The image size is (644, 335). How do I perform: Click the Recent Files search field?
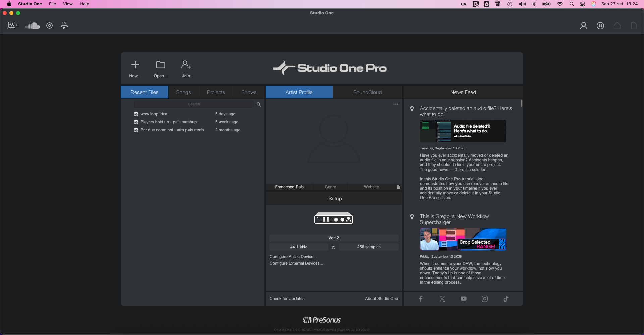point(194,104)
